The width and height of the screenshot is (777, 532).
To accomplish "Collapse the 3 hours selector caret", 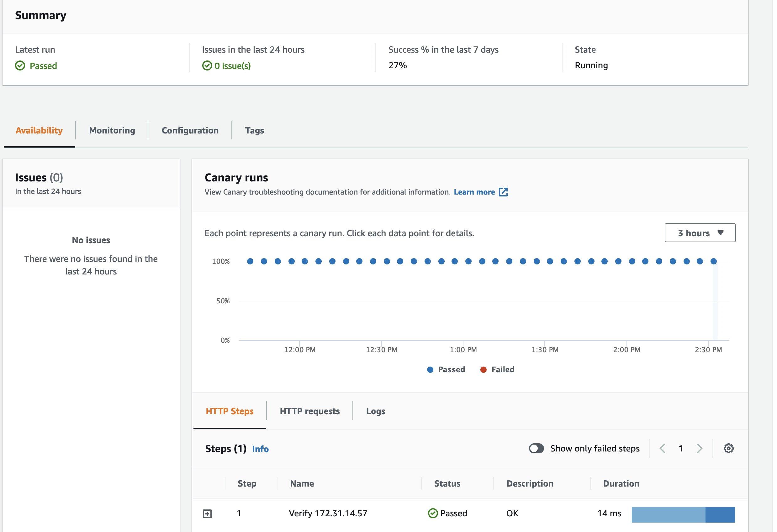I will (x=721, y=233).
